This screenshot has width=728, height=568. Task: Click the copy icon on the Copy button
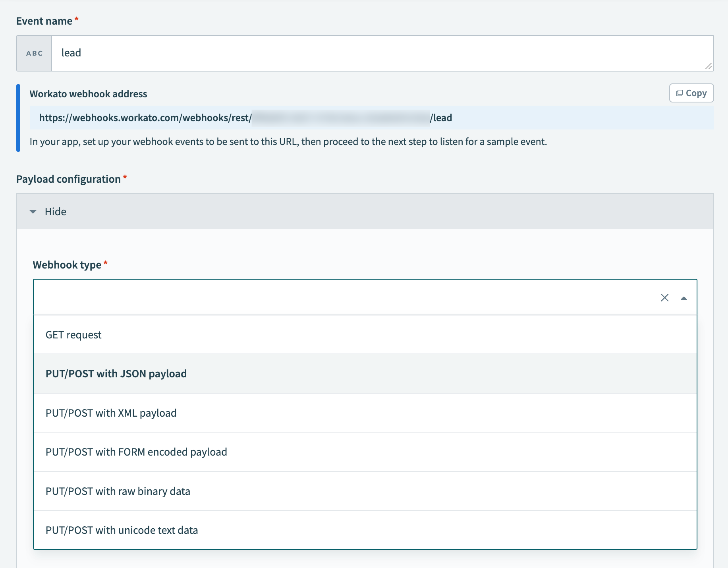680,93
